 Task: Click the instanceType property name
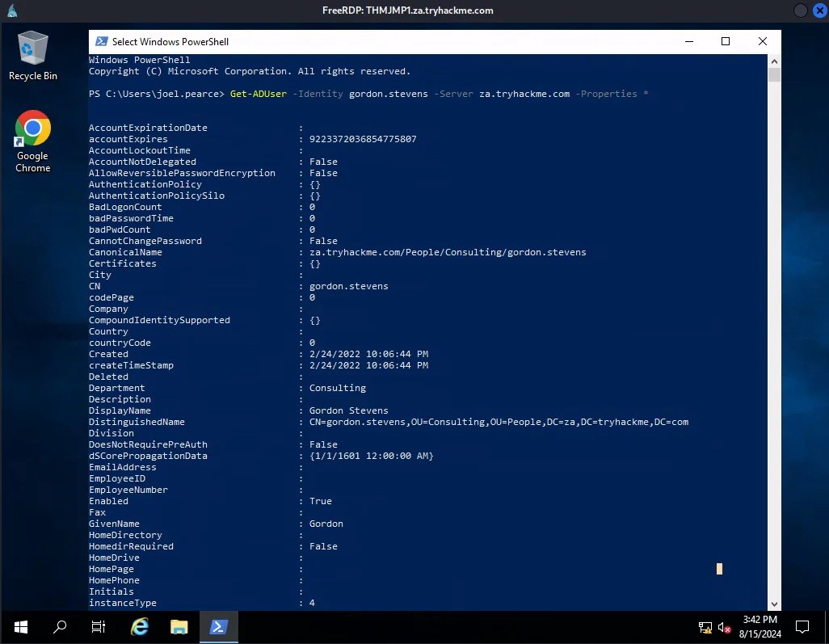(123, 603)
